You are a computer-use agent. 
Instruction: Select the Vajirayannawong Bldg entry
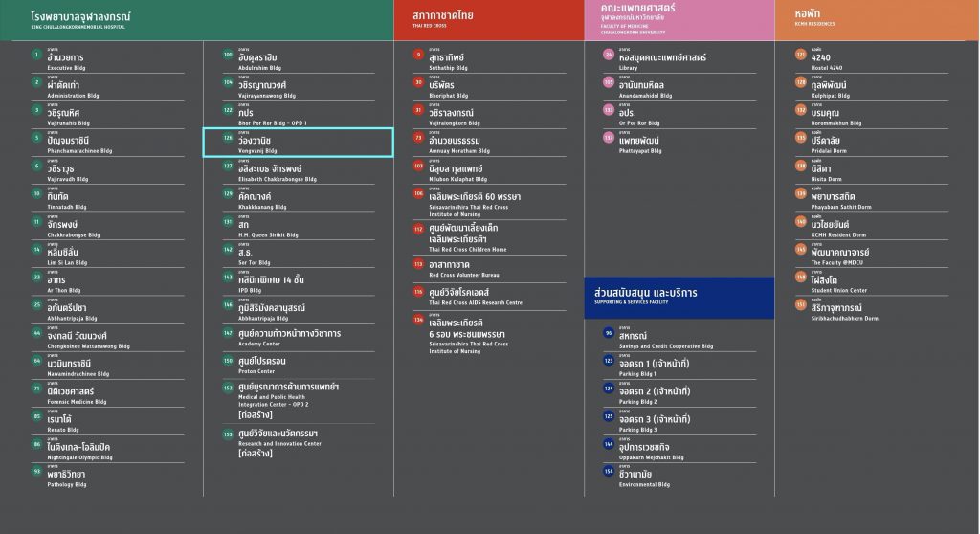(x=299, y=87)
